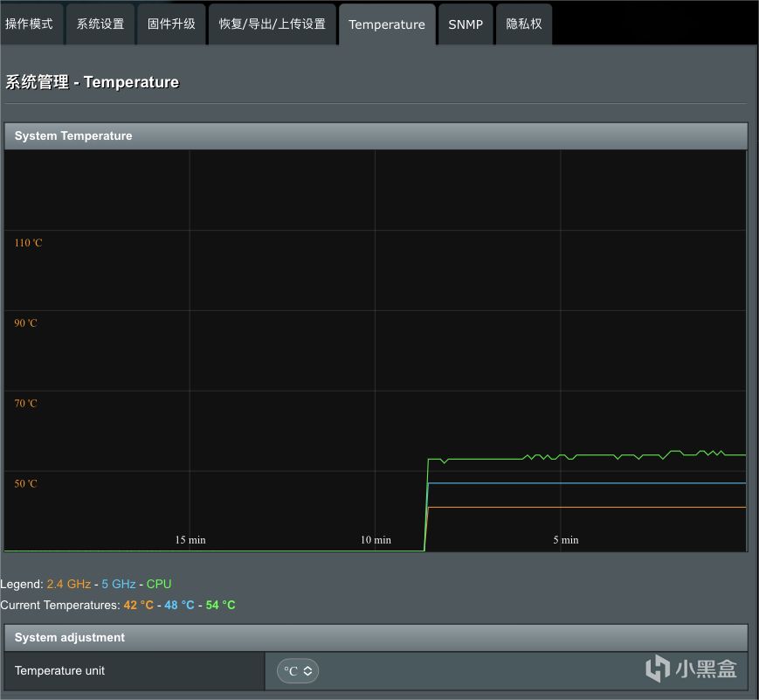The width and height of the screenshot is (759, 700).
Task: Open the 固件升级 tab
Action: (171, 24)
